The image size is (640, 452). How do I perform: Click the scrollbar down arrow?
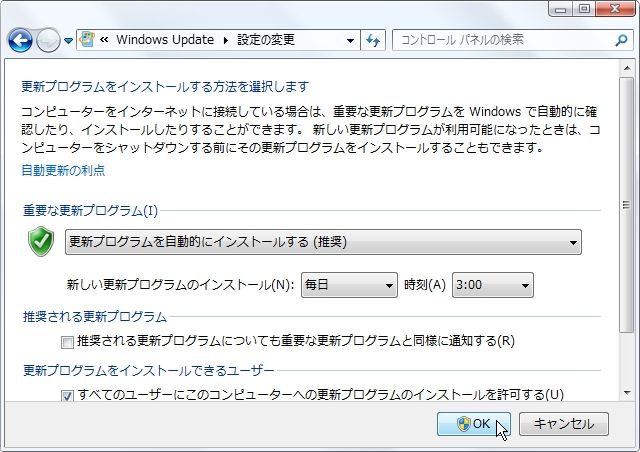pos(627,393)
